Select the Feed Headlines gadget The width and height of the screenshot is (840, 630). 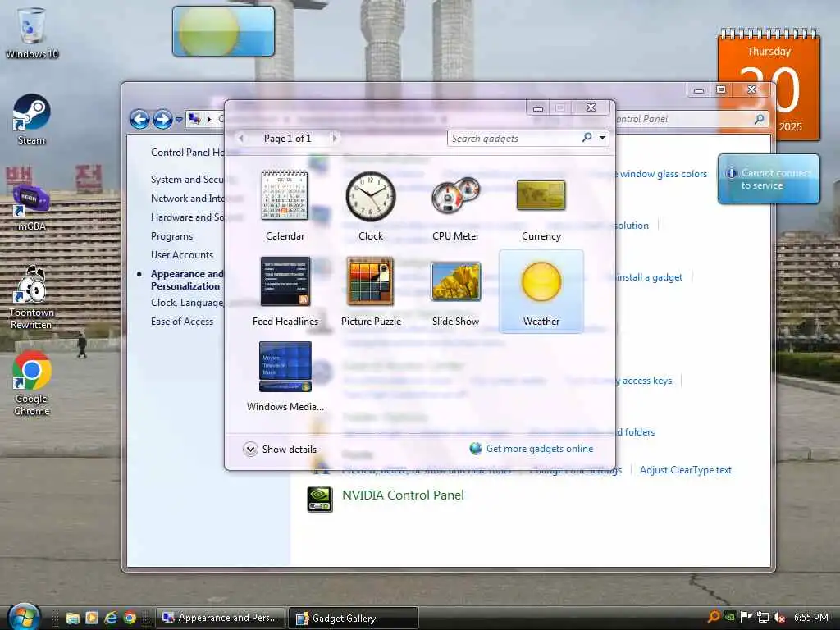pyautogui.click(x=285, y=291)
